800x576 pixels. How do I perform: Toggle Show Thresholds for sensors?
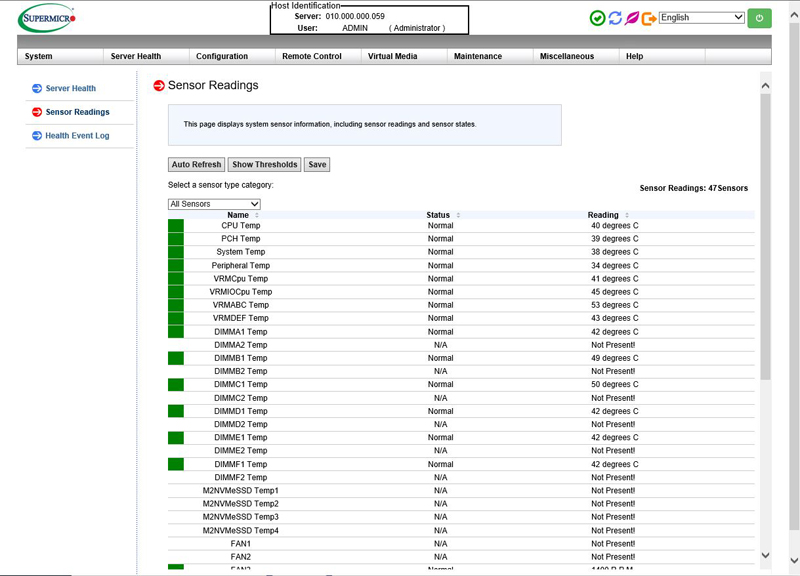click(264, 165)
